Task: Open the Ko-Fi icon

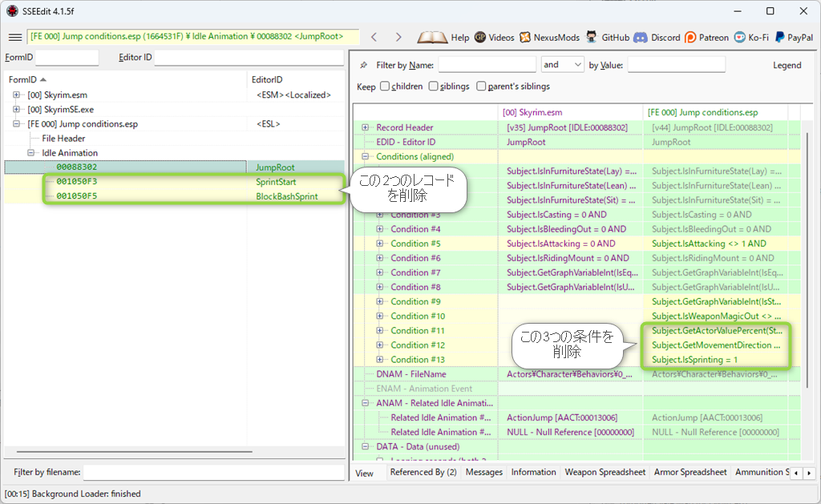Action: point(739,37)
